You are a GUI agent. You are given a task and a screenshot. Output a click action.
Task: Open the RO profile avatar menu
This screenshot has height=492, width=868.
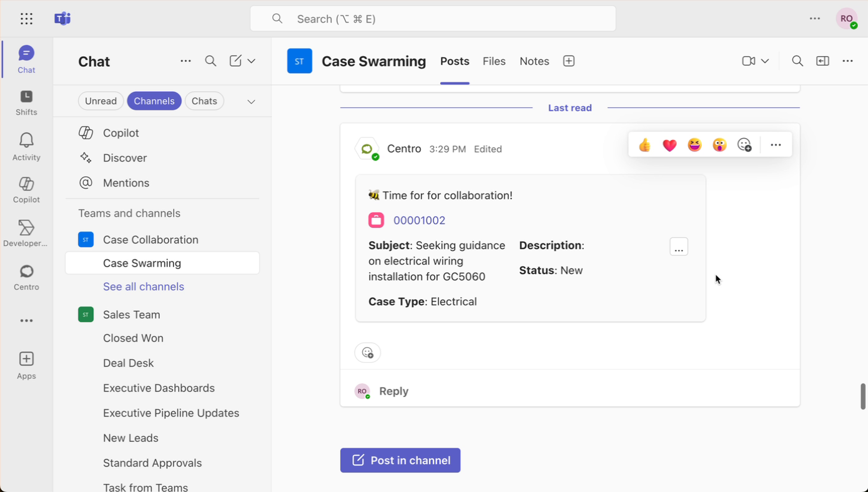click(x=847, y=19)
